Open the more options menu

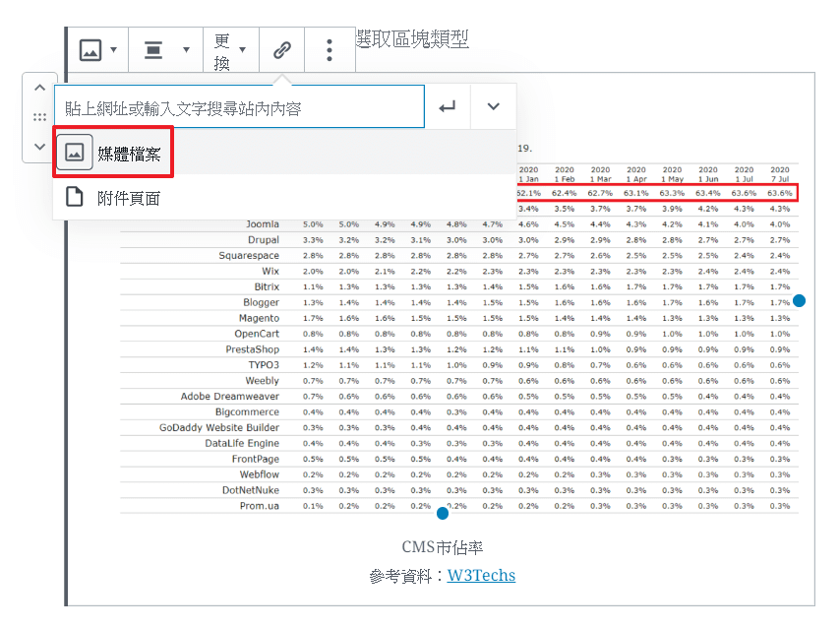[x=330, y=50]
